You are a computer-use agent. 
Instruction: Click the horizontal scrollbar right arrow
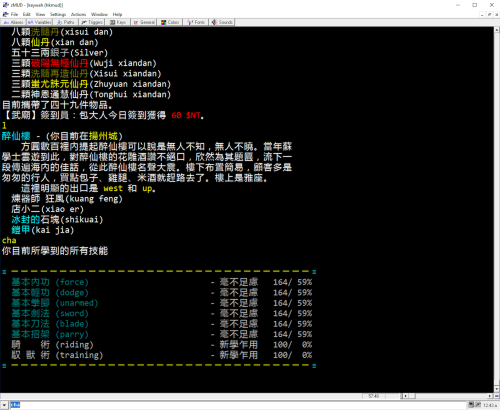point(490,396)
